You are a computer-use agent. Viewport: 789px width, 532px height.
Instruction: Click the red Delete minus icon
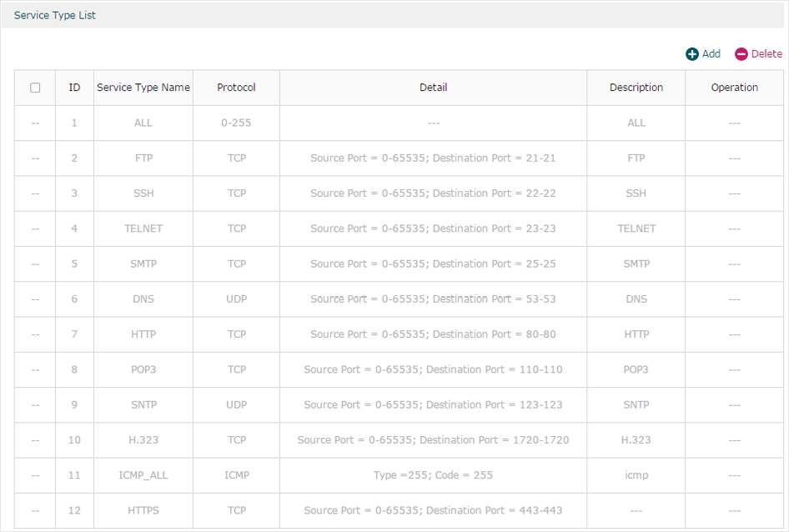[741, 54]
